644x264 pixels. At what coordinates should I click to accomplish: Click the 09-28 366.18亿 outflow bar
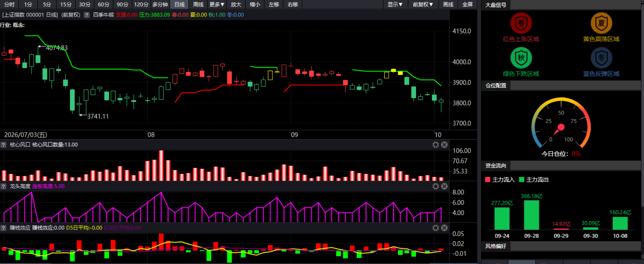click(x=531, y=215)
